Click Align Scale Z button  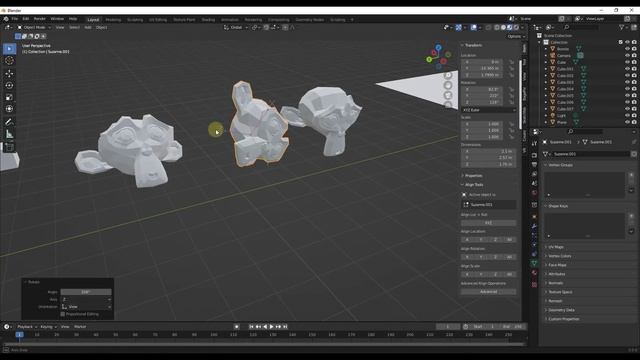[496, 274]
